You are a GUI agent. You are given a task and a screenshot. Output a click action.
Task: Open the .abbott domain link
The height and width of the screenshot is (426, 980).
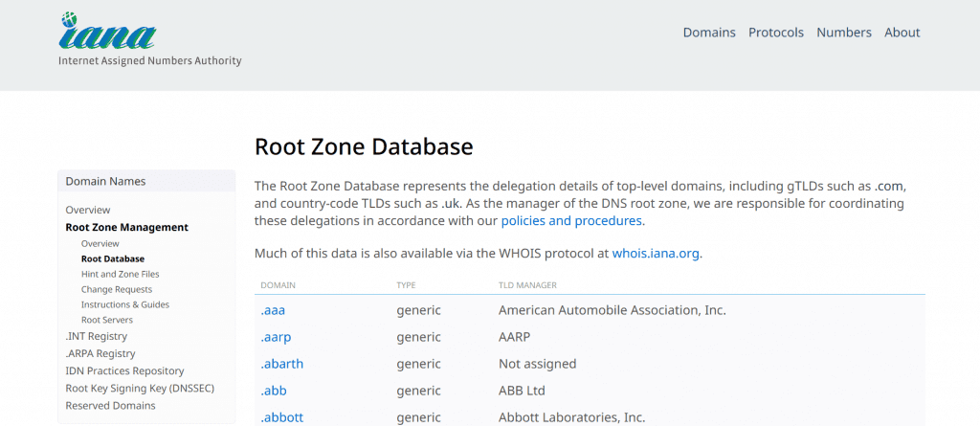282,417
